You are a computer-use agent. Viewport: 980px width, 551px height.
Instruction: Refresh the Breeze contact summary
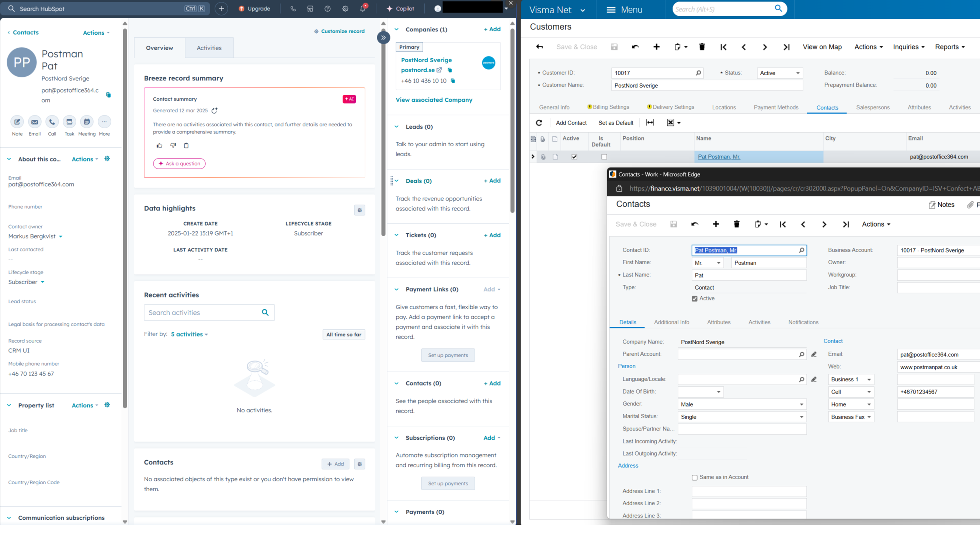pos(215,111)
